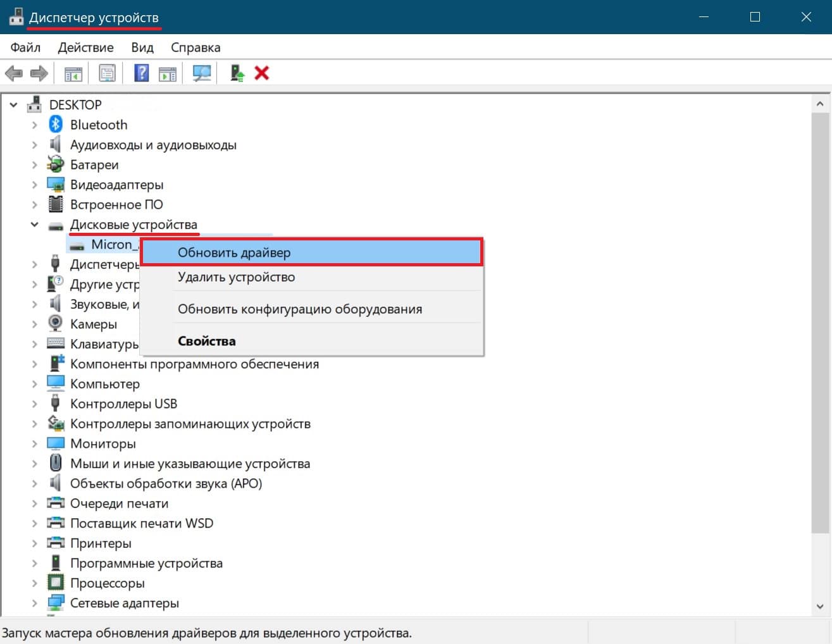The image size is (832, 644).
Task: Expand the Видеоадаптеры category
Action: click(x=34, y=185)
